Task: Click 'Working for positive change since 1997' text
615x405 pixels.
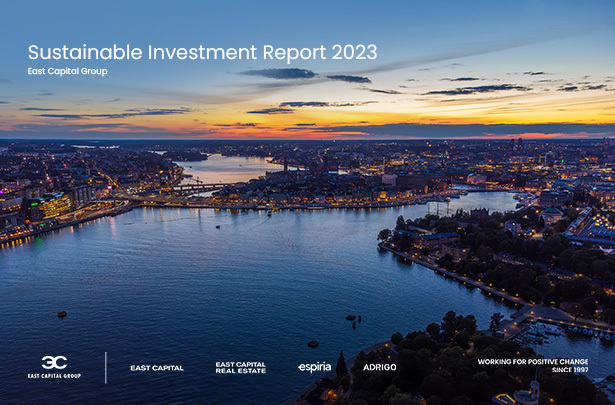Action: pyautogui.click(x=533, y=365)
